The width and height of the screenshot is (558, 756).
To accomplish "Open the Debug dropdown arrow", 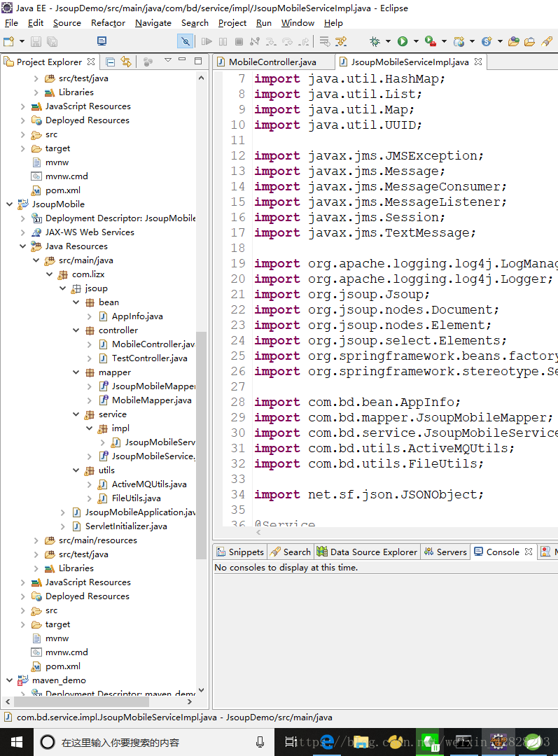I will pyautogui.click(x=388, y=41).
